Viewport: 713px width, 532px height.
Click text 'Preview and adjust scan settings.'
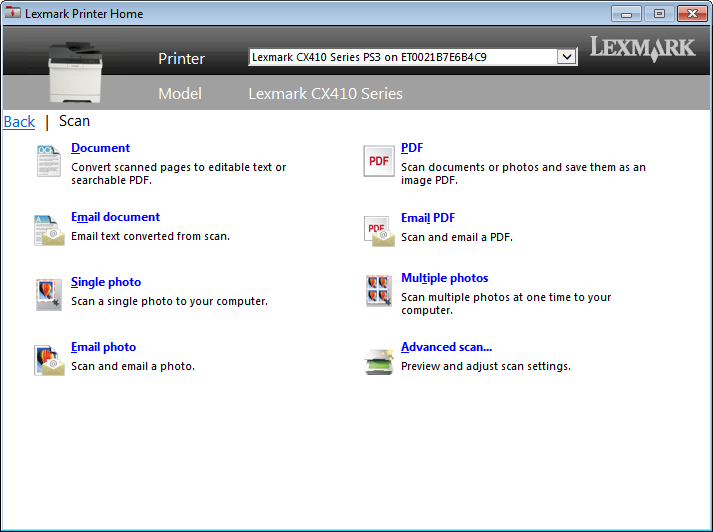tap(486, 366)
